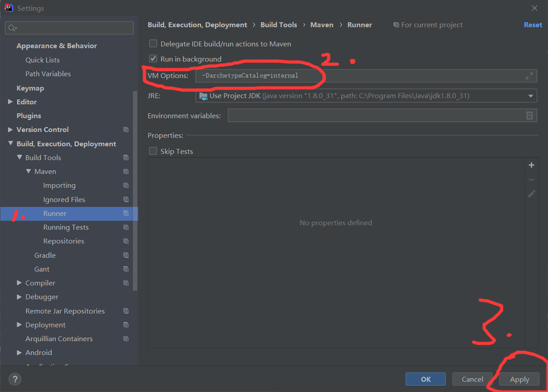Click the IntelliJ logo in the title bar
Screen dimensions: 548x392
tap(8, 8)
